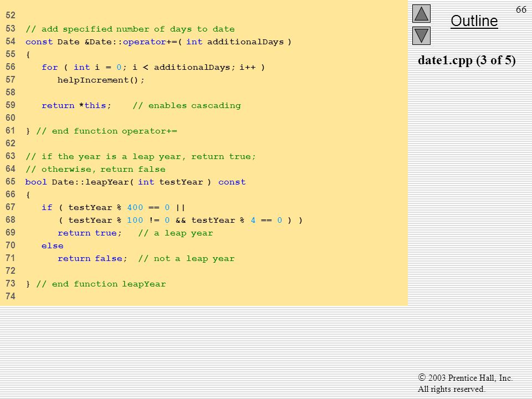Image resolution: width=532 pixels, height=399 pixels.
Task: Click the up arrow navigation button
Action: click(421, 13)
